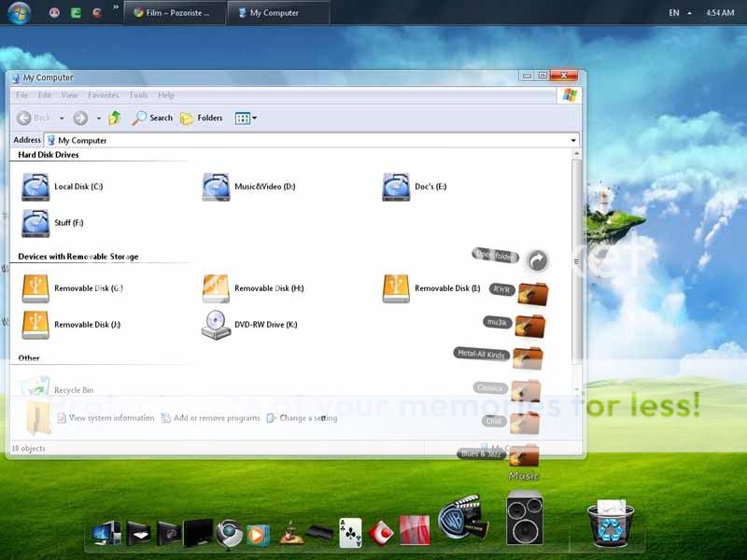Image resolution: width=747 pixels, height=560 pixels.
Task: Click the Up folder toolbar icon
Action: click(x=115, y=118)
